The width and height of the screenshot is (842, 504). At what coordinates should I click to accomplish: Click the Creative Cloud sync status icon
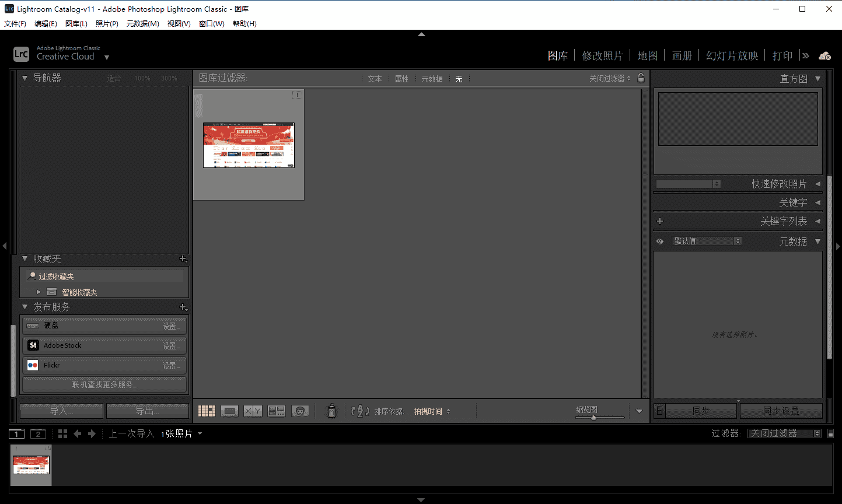click(x=824, y=55)
